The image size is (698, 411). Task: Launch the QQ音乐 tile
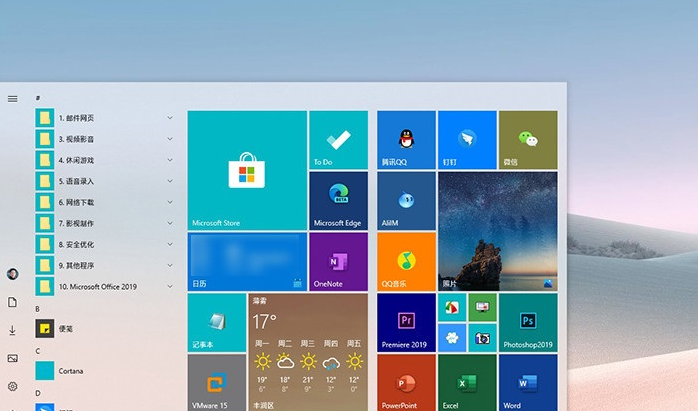click(406, 262)
